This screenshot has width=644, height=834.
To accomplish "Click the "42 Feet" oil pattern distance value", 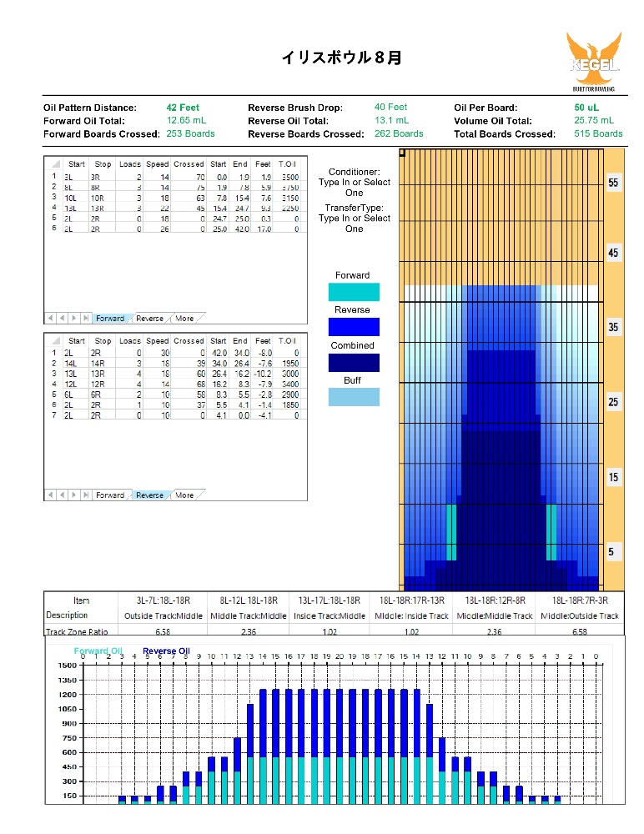I will 183,108.
